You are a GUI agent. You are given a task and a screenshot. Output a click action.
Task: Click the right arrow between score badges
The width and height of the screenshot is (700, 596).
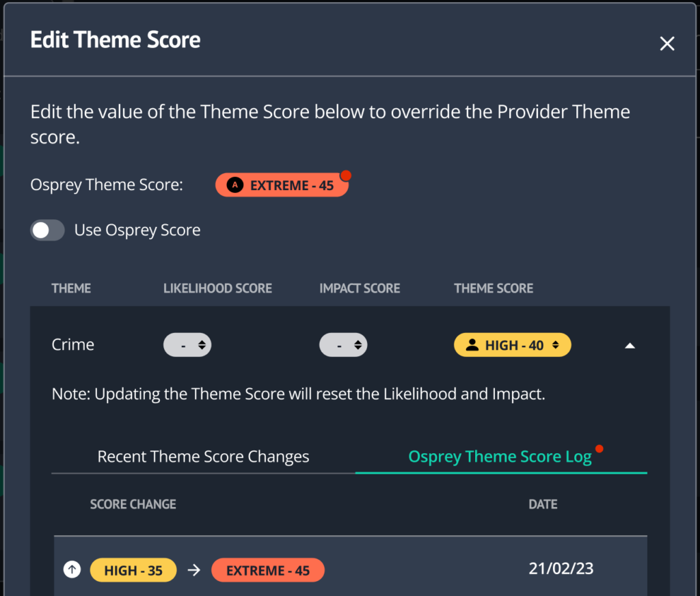193,570
